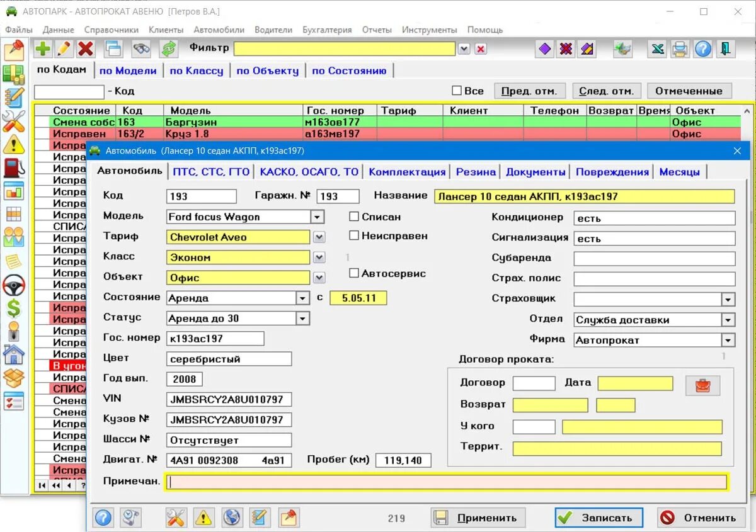Open the Фирма dropdown

728,340
